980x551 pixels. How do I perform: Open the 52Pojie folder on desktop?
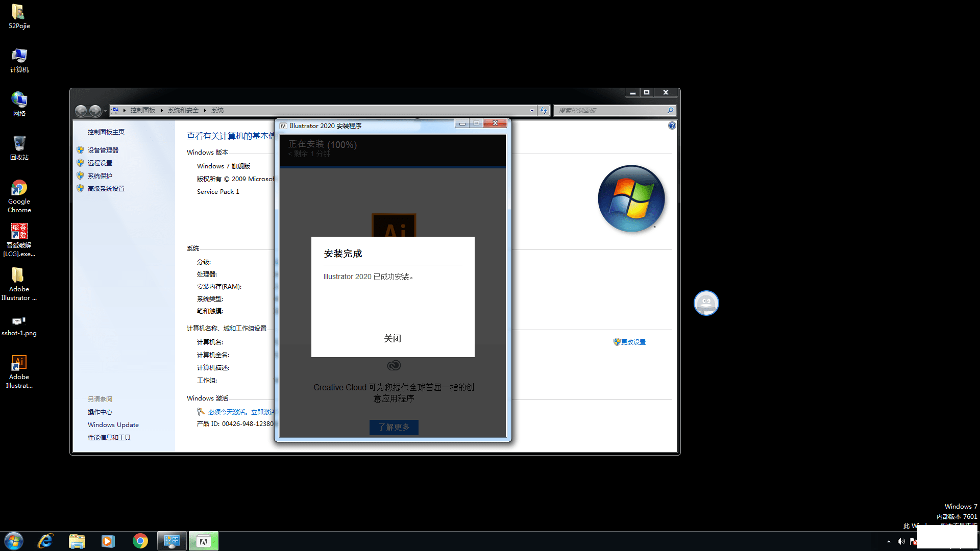[19, 17]
